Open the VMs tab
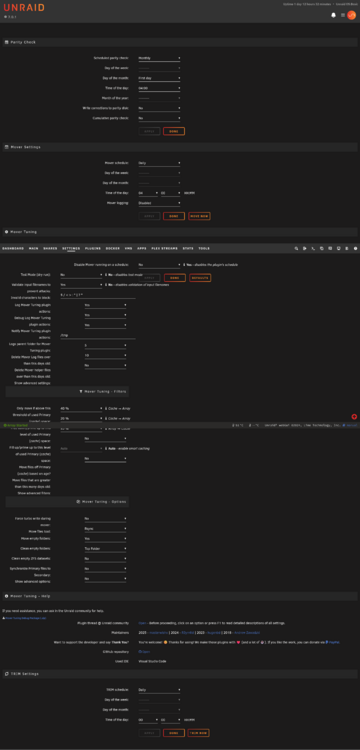Screen dimensions: 360x750 pos(128,249)
